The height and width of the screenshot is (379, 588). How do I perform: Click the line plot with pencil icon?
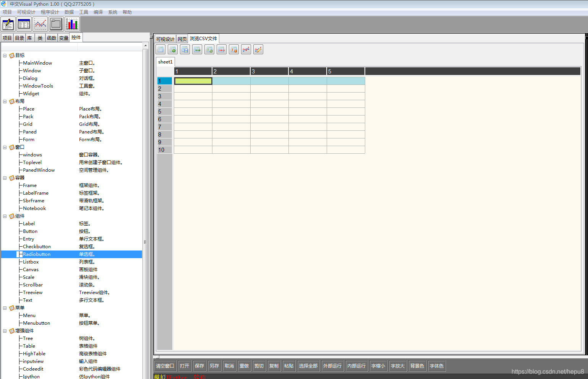pos(258,49)
